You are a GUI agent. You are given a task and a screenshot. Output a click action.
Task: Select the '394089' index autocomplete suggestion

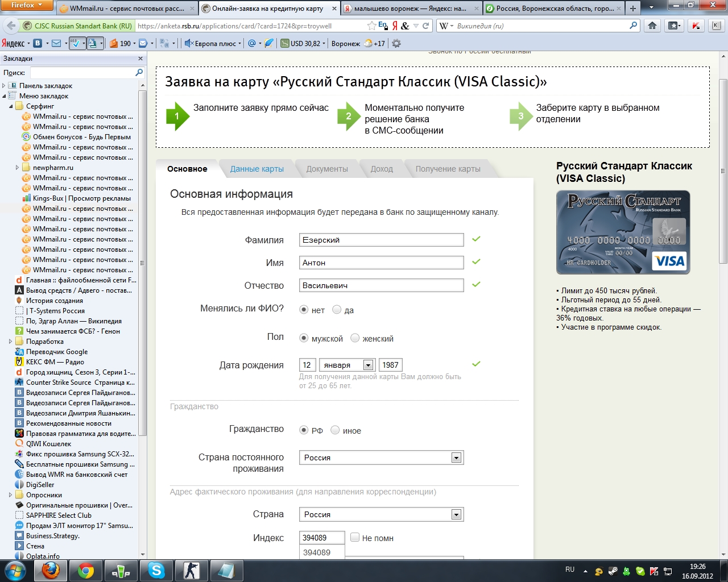322,552
